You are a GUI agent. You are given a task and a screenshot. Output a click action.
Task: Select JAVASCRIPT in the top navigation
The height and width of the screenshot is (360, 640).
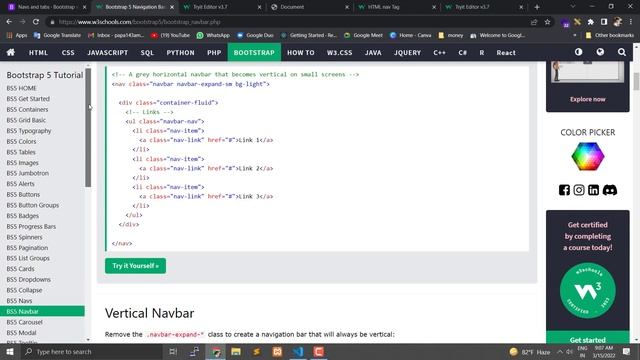[107, 52]
